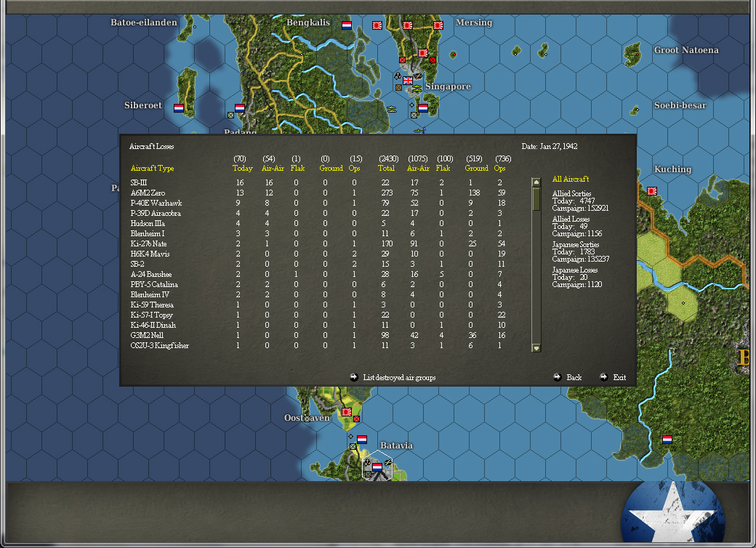Select the P-40E Warhawk row

tap(318, 203)
